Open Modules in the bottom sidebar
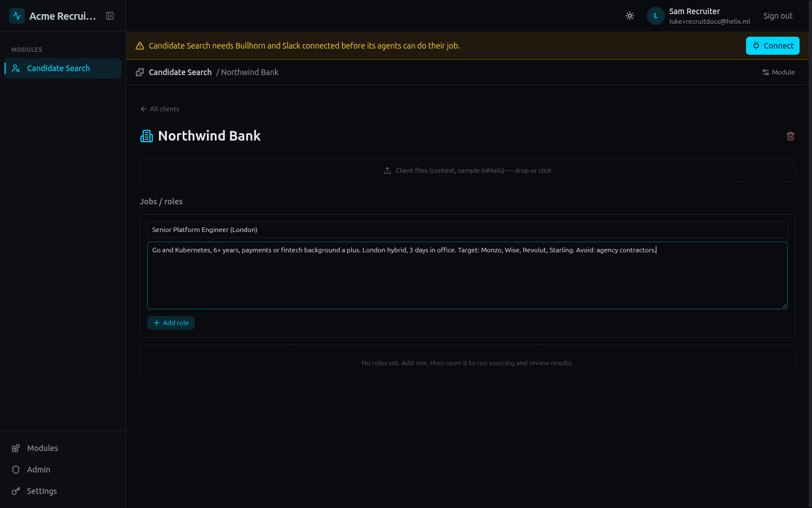Viewport: 812px width, 508px height. (x=63, y=448)
